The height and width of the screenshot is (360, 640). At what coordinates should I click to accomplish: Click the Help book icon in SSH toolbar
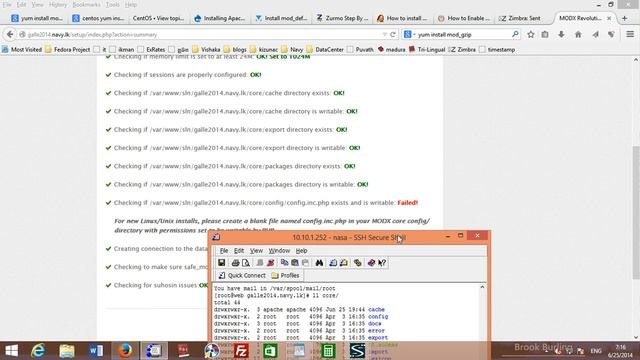(x=371, y=263)
